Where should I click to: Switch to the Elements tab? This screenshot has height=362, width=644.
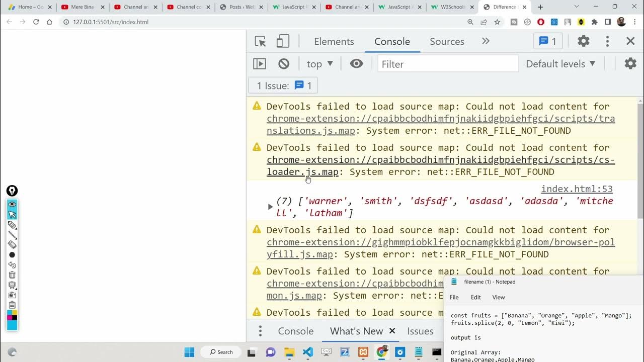coord(334,42)
